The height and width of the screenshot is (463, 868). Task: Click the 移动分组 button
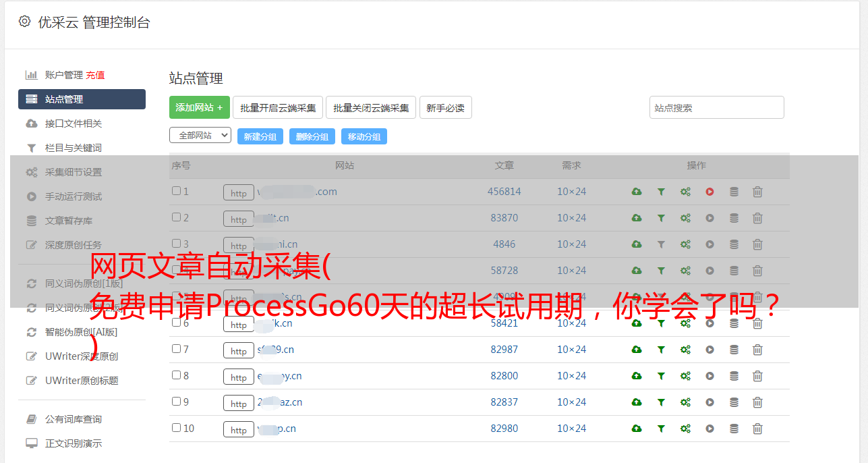click(364, 136)
